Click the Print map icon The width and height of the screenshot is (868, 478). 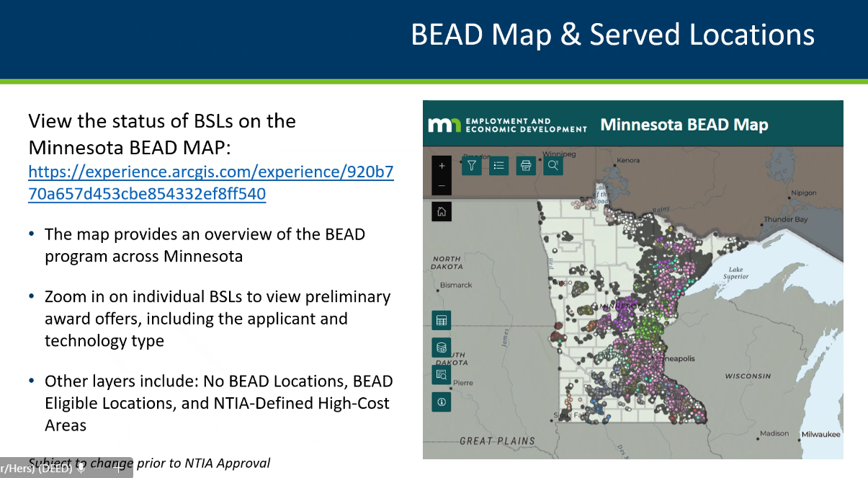tap(526, 165)
